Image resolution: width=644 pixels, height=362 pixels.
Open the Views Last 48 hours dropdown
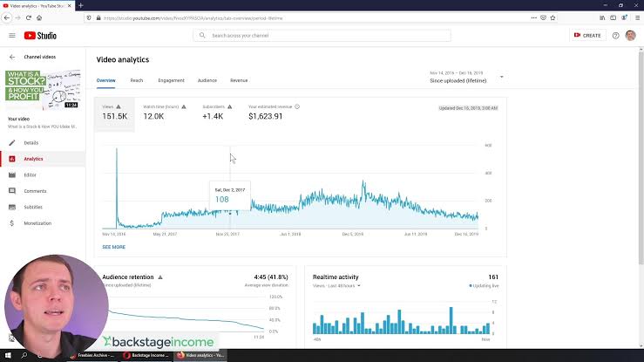click(336, 285)
